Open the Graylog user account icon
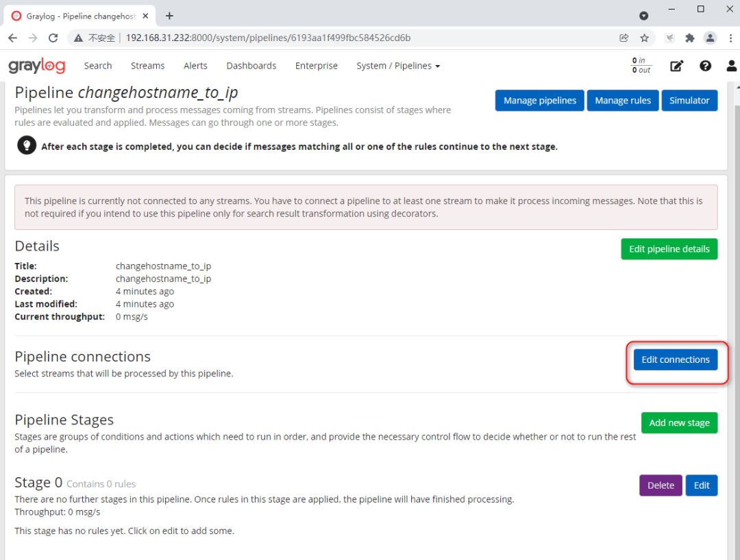This screenshot has height=560, width=740. tap(731, 66)
